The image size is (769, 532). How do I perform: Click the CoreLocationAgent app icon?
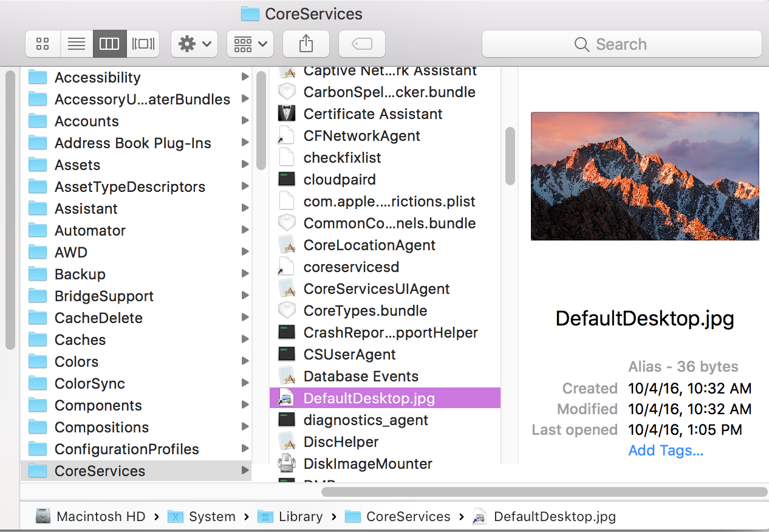pos(286,245)
